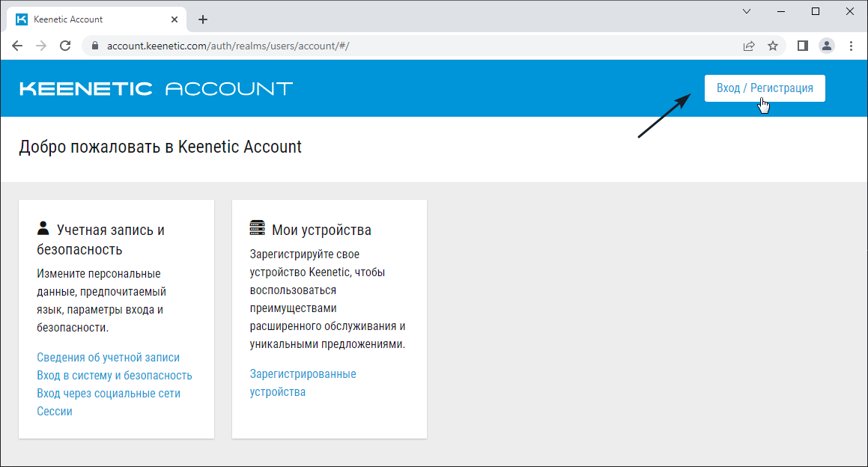The width and height of the screenshot is (868, 467).
Task: Bookmark this page with the star icon
Action: click(x=773, y=46)
